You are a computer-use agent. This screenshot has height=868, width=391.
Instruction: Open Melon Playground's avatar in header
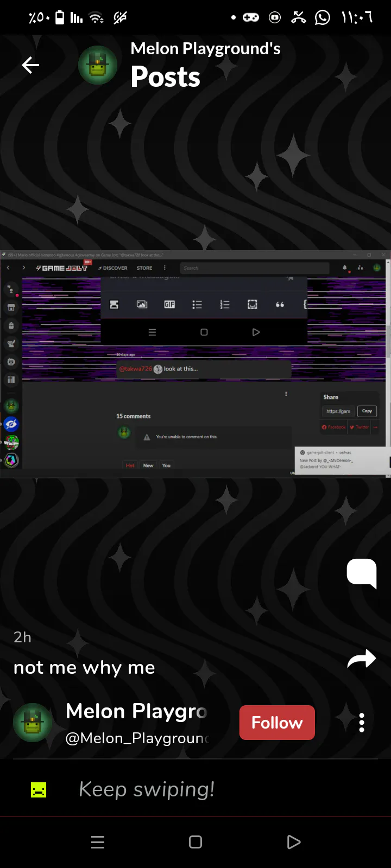pos(98,65)
